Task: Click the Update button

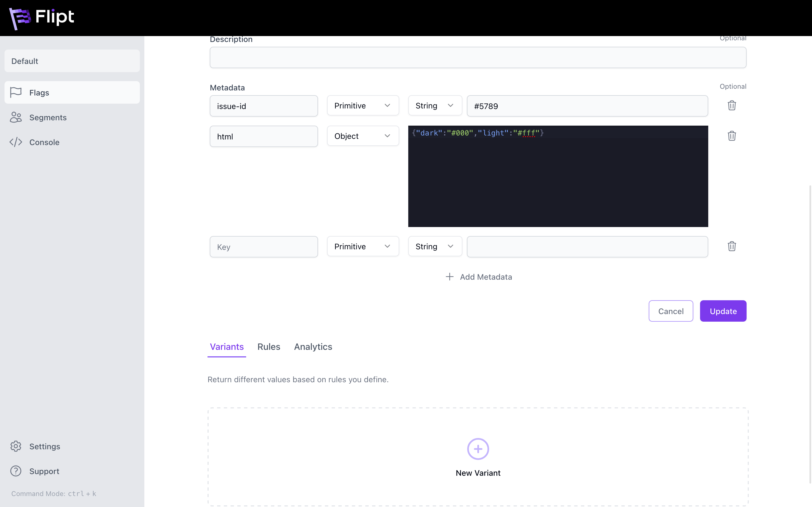Action: (x=723, y=311)
